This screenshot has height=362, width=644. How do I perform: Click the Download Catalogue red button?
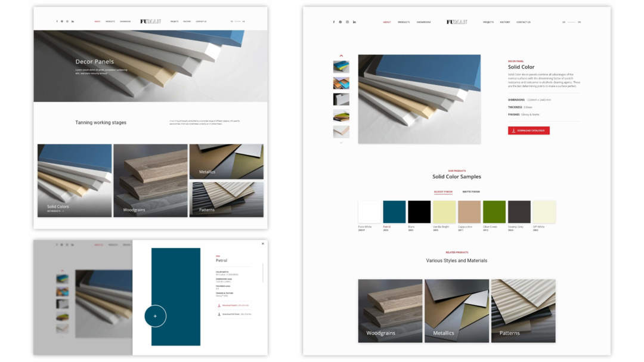528,131
